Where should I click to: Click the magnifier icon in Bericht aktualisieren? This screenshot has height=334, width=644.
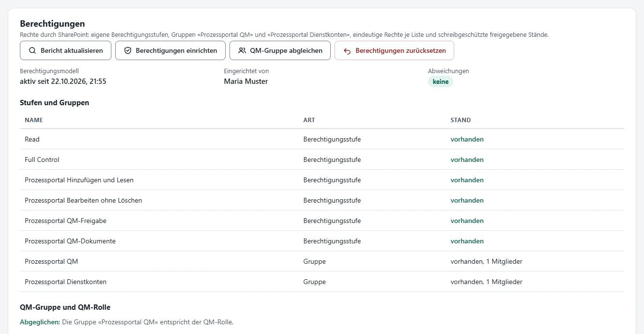[x=32, y=50]
